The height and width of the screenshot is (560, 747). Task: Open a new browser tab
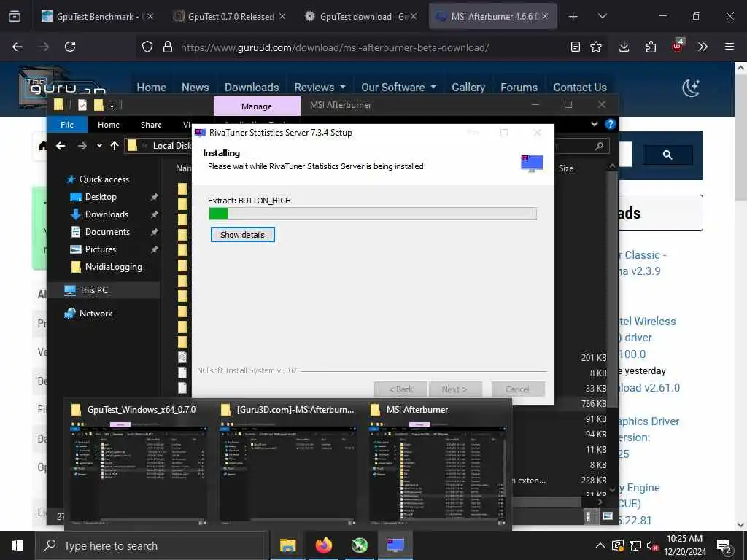pos(573,17)
